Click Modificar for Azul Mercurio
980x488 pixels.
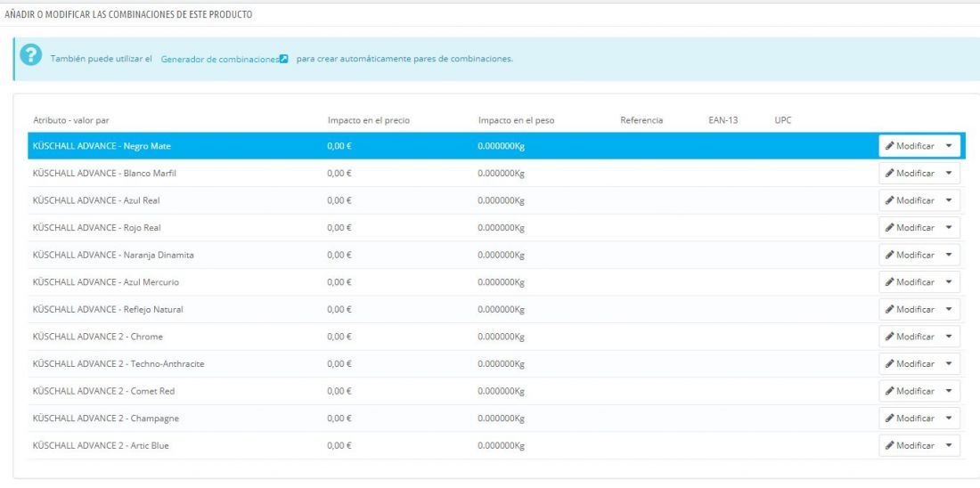(x=910, y=281)
